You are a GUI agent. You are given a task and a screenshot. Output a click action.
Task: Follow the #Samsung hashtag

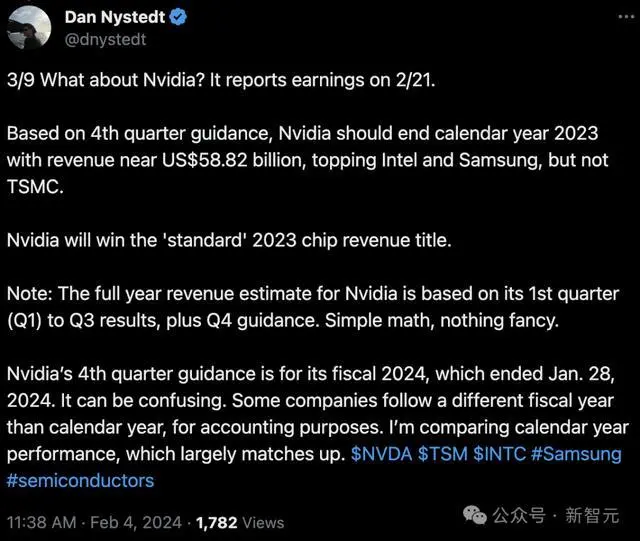pos(576,454)
